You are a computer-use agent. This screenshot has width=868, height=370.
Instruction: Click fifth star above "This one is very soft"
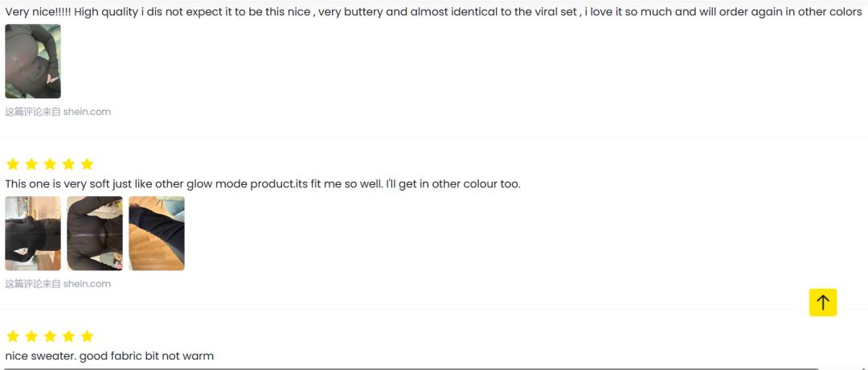tap(87, 164)
